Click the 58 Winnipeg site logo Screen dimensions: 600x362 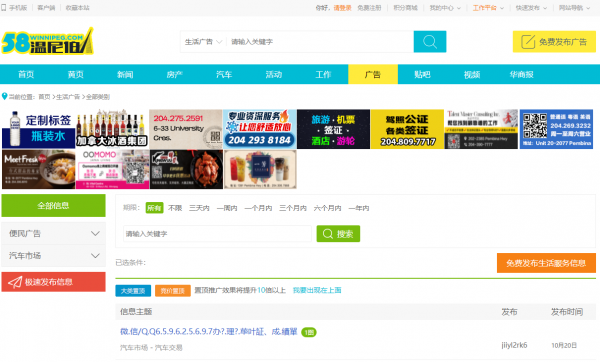coord(47,41)
